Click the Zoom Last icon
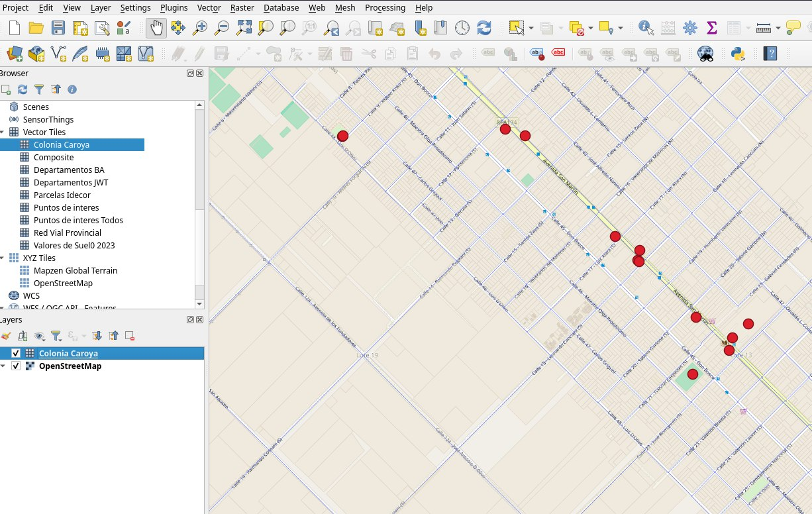812x514 pixels. tap(331, 28)
